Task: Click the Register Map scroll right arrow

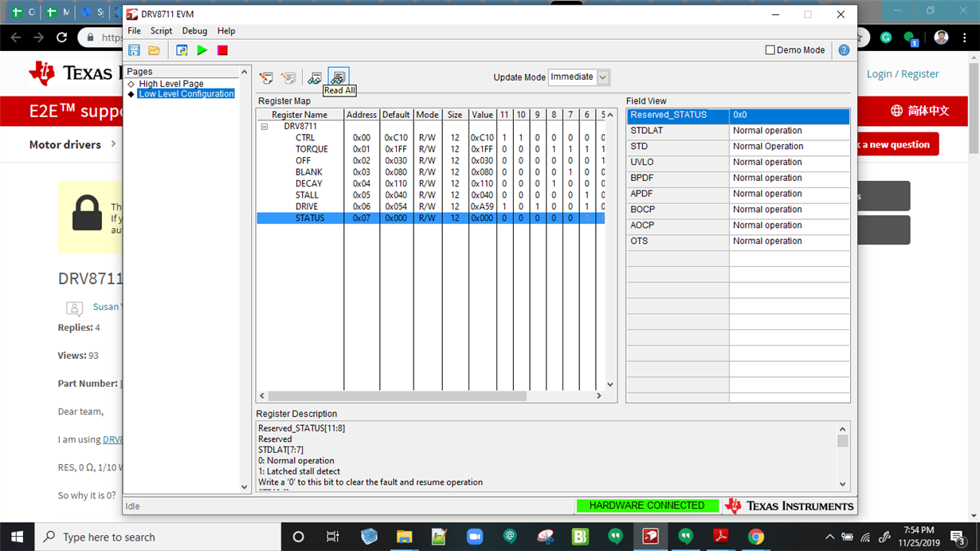Action: pyautogui.click(x=599, y=396)
